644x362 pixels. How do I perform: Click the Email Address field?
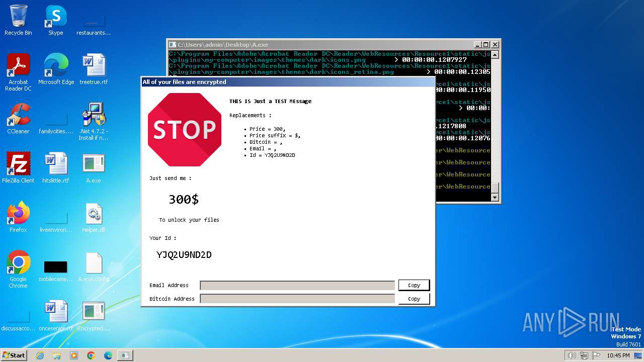[x=297, y=286]
